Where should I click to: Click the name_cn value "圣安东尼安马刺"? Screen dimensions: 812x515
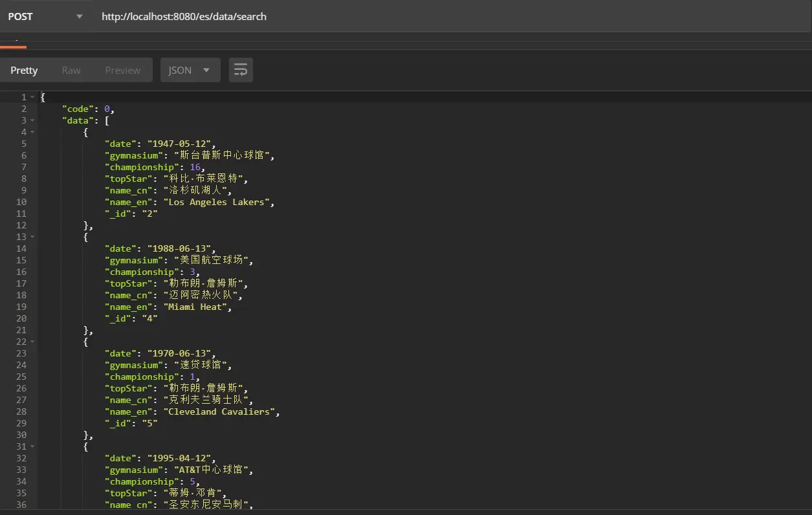point(206,505)
